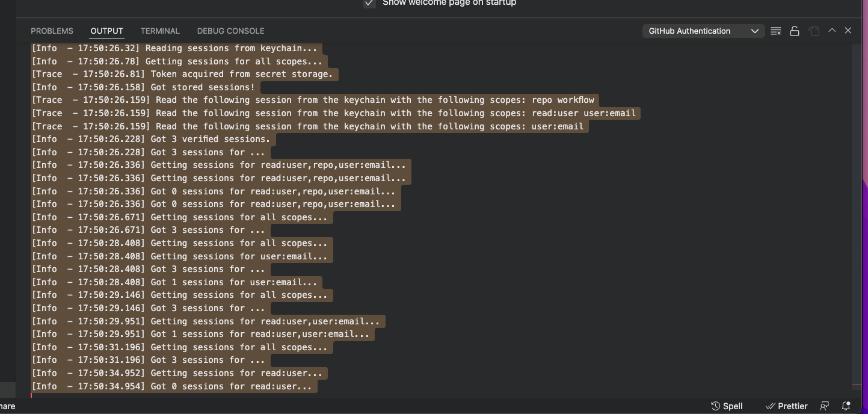Clear the Output panel contents
The image size is (868, 414).
click(x=775, y=30)
